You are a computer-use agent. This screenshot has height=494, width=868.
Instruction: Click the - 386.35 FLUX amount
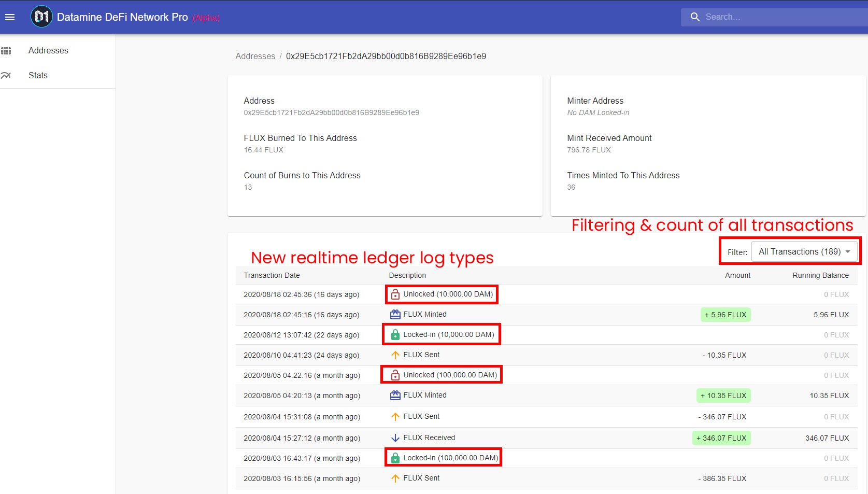(x=722, y=478)
